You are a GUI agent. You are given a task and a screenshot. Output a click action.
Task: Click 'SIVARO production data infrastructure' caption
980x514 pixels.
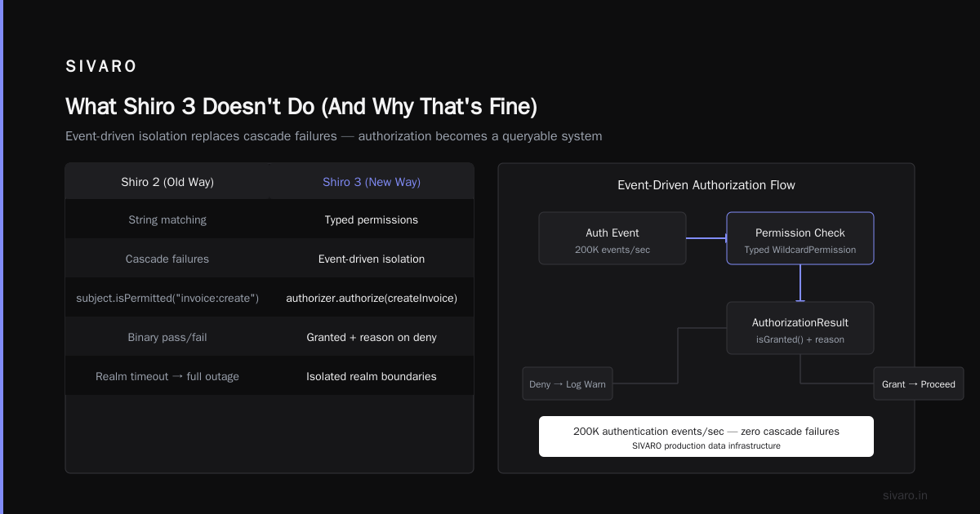tap(706, 445)
